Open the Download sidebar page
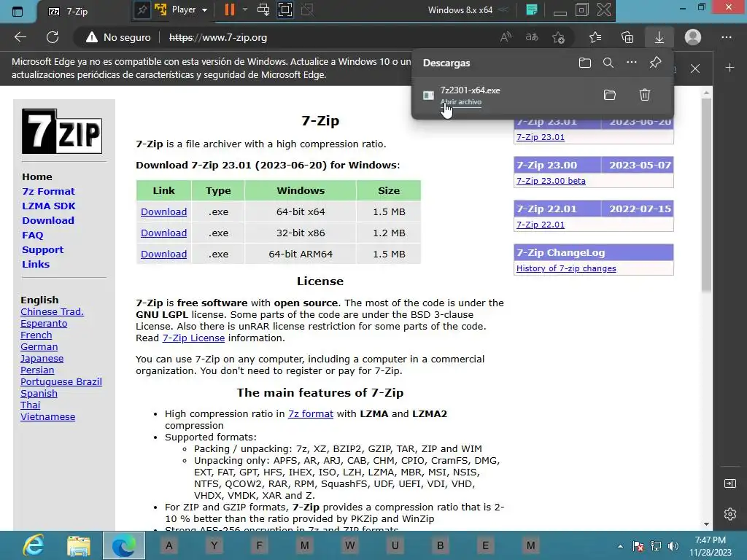Screen dimensions: 747x560 click(48, 220)
